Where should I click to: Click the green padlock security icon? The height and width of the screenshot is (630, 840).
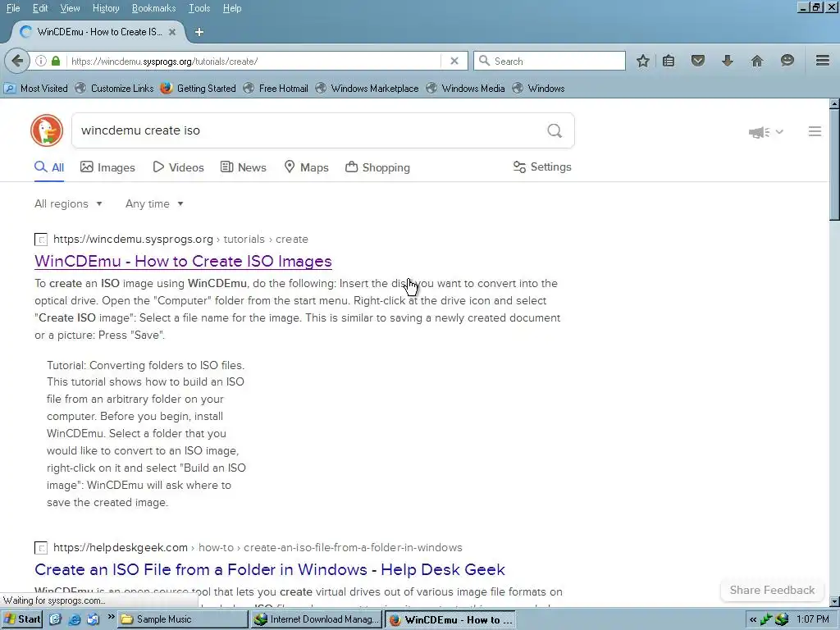point(56,61)
